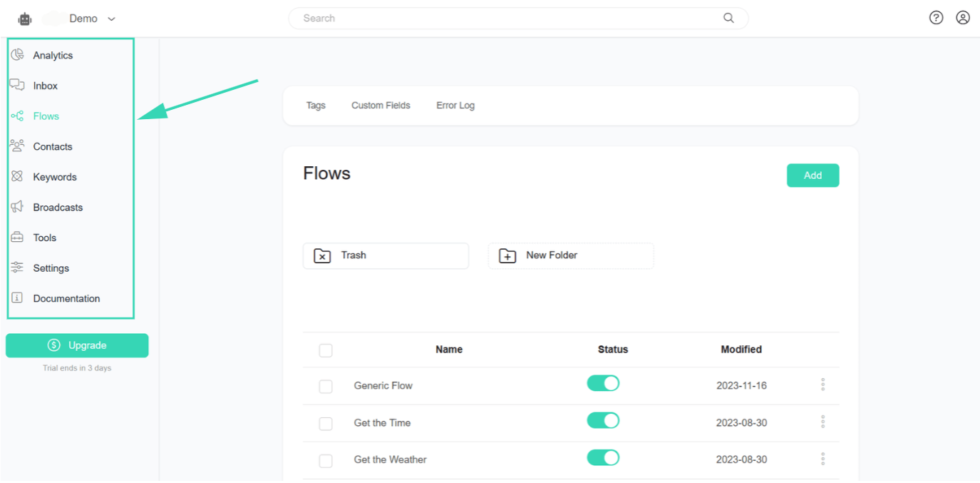Open three-dot menu for Get the Weather
The height and width of the screenshot is (483, 980).
(822, 459)
